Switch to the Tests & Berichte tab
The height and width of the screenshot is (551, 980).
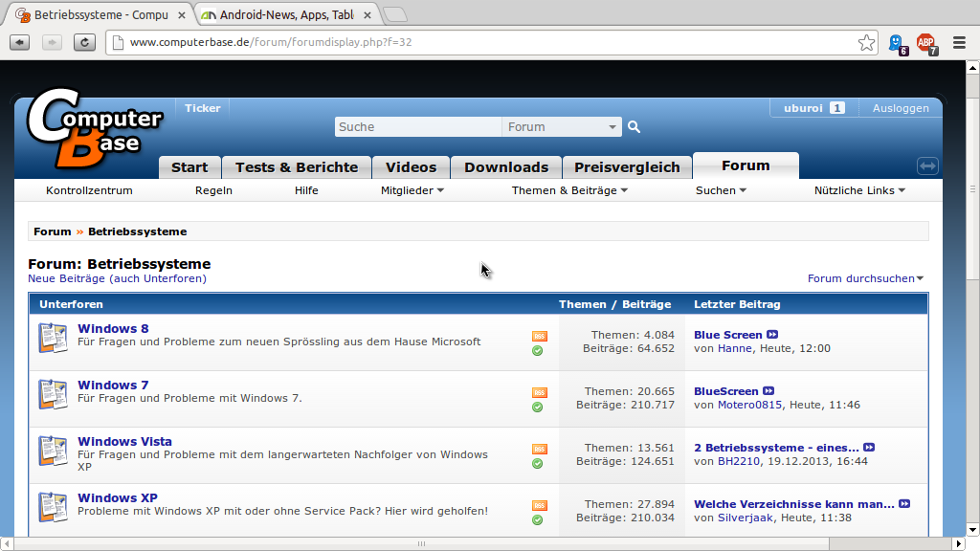tap(297, 167)
